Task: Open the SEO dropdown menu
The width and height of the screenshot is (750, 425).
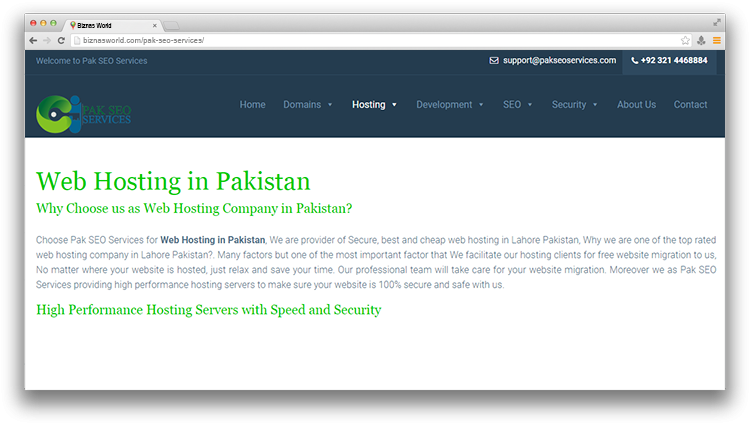Action: [x=518, y=105]
